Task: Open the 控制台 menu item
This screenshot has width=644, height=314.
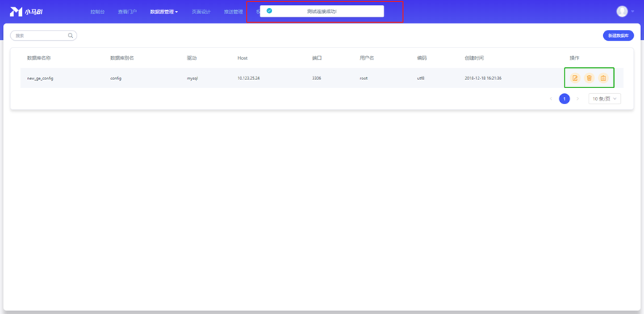Action: tap(97, 12)
